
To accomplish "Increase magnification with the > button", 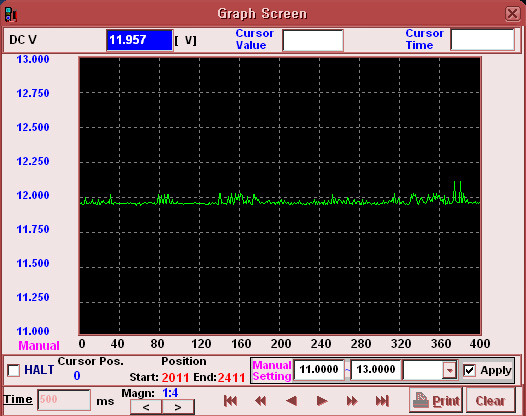I will [178, 407].
